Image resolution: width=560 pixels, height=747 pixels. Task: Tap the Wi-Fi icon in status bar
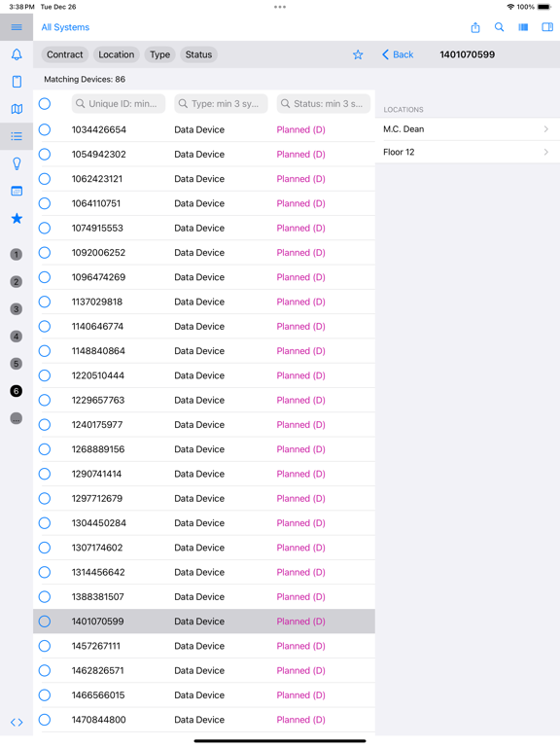pyautogui.click(x=510, y=7)
